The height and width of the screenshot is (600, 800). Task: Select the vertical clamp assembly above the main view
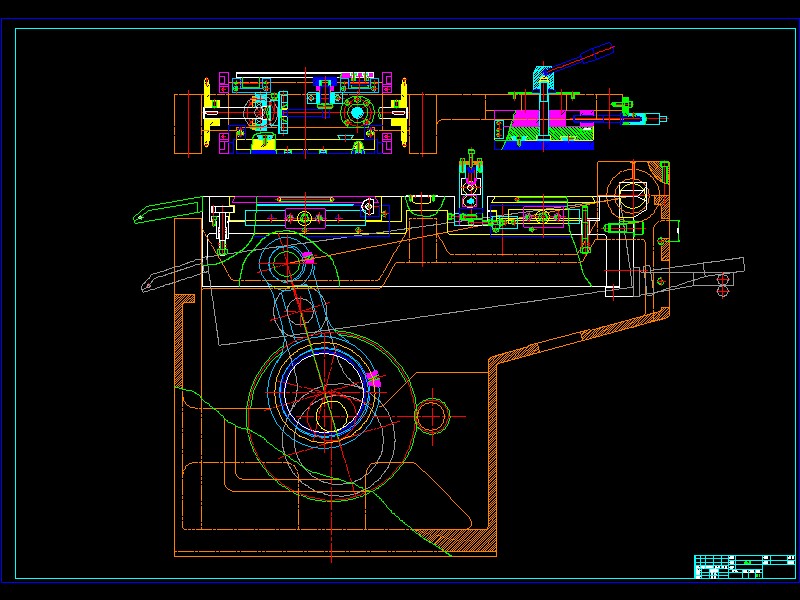470,186
